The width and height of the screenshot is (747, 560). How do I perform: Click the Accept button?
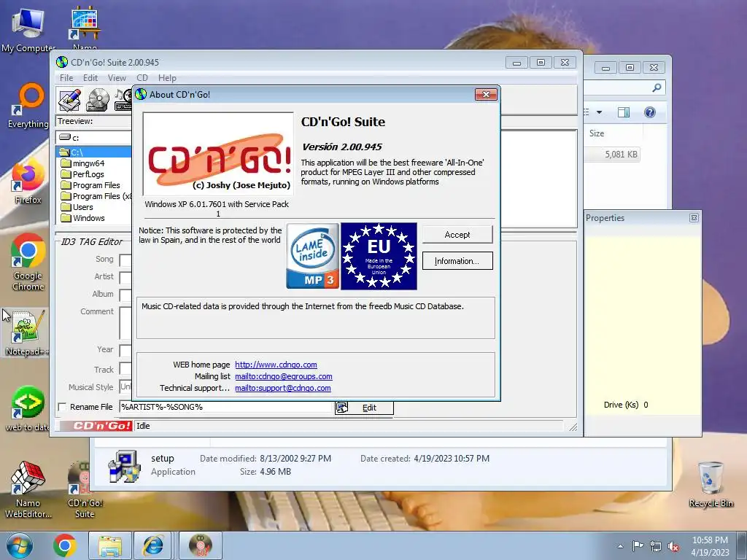click(457, 234)
